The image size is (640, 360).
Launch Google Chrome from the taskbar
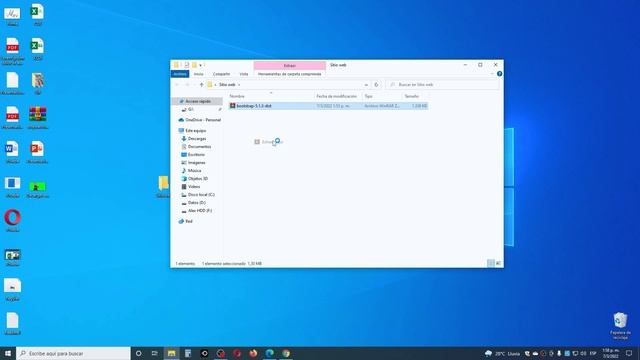click(286, 353)
